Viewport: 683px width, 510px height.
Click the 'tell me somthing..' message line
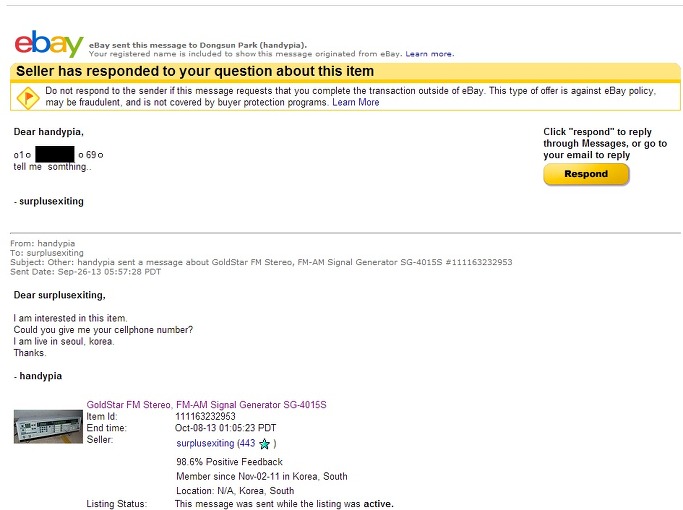pyautogui.click(x=52, y=167)
